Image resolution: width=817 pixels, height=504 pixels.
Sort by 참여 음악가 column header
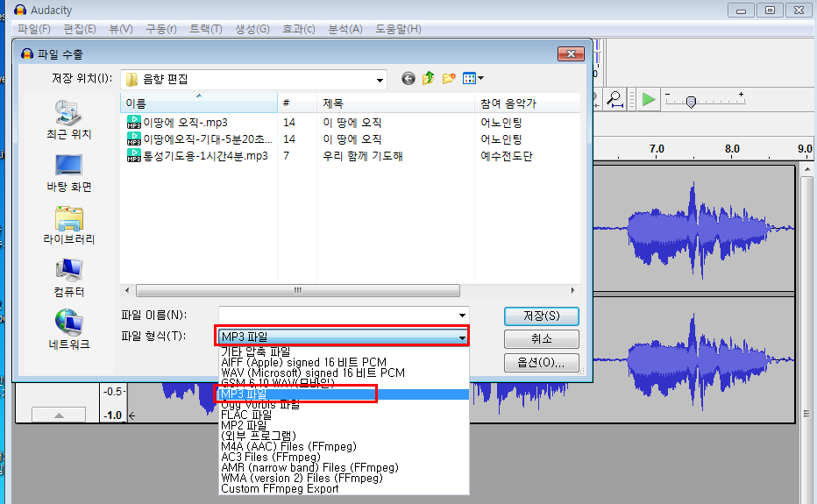528,103
